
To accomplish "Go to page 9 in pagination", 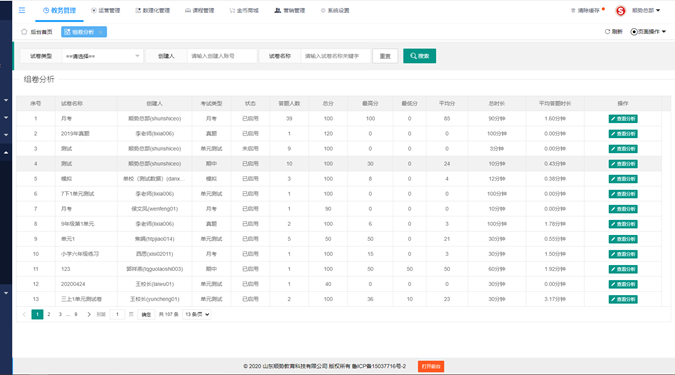I will [x=76, y=314].
